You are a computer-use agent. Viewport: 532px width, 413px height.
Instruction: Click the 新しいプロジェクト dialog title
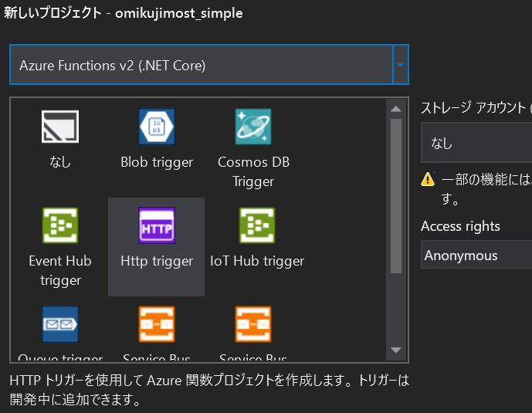tap(123, 13)
